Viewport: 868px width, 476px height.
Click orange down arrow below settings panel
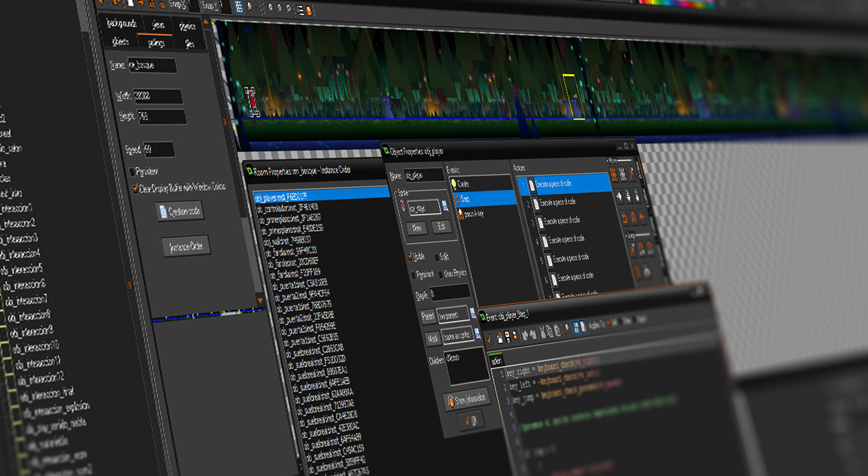coord(260,301)
